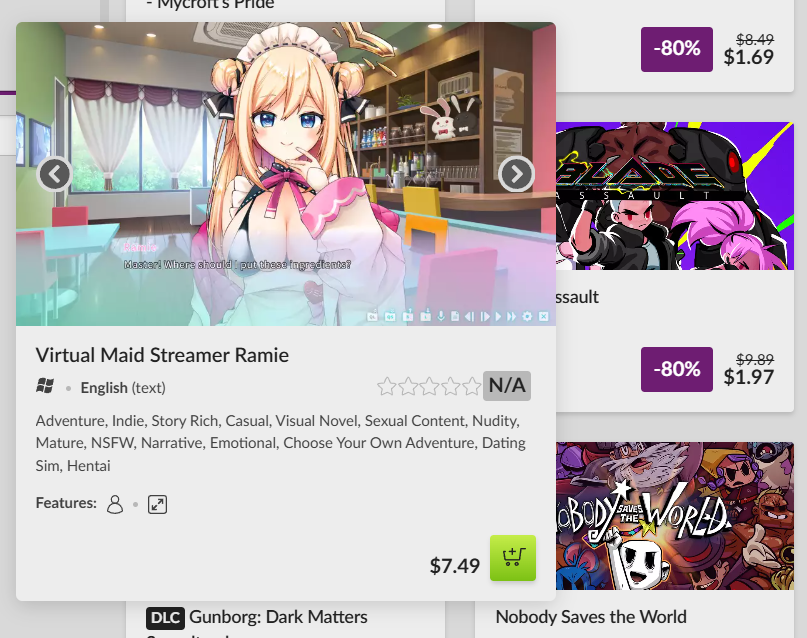Click the N/A rating badge
The width and height of the screenshot is (807, 638).
[506, 385]
